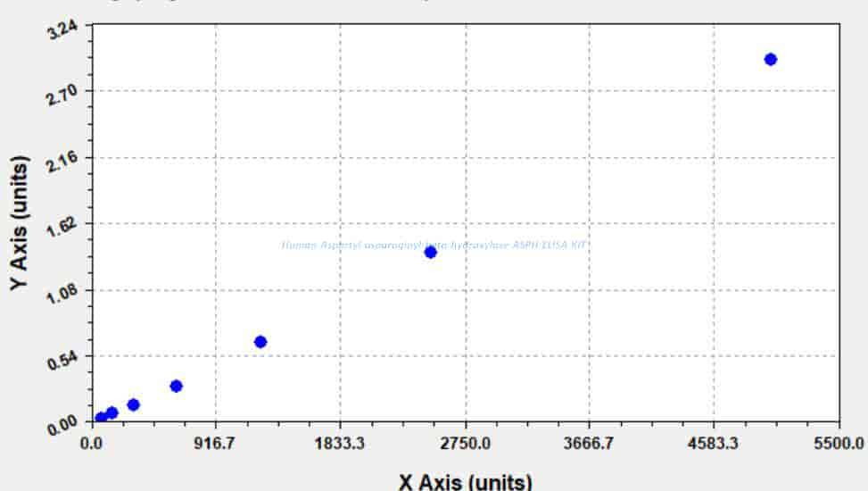Click the y-axis label 0.54
Screen dimensions: 868x491
point(62,360)
